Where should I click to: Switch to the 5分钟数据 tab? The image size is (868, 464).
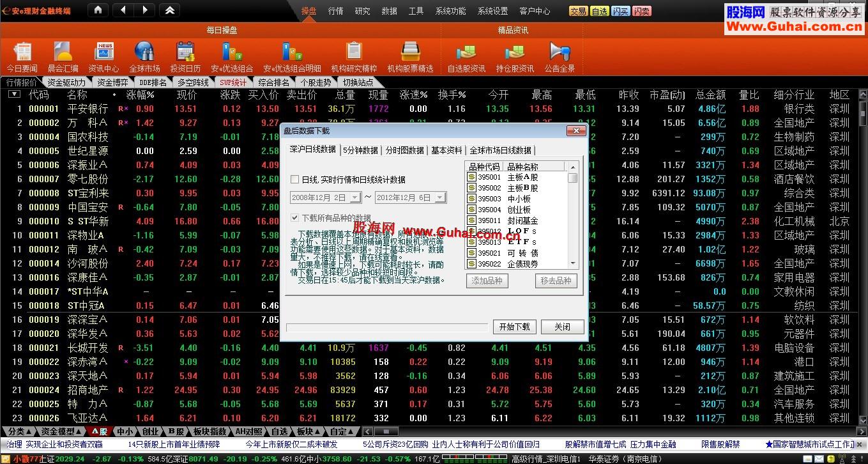click(360, 150)
